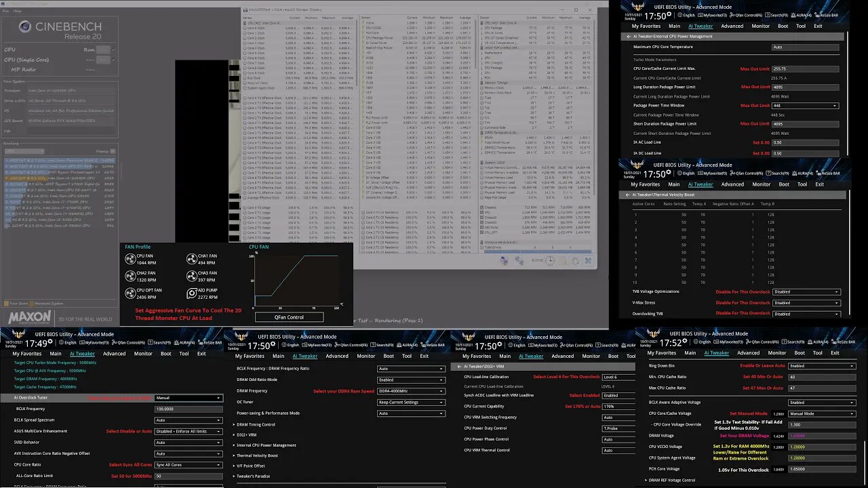Open Tool tab in Internal CPU Power Management panel
868x488 pixels.
point(801,26)
